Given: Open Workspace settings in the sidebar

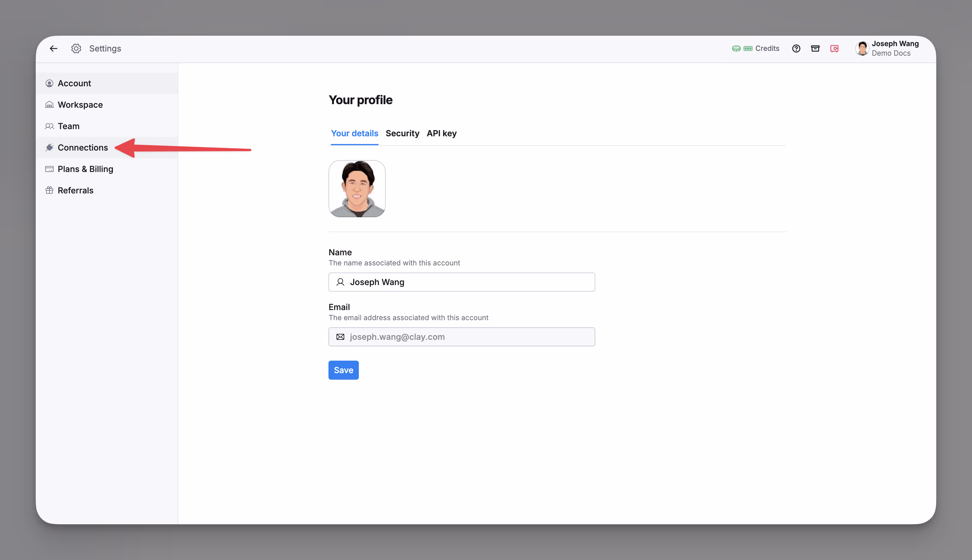Looking at the screenshot, I should (107, 105).
